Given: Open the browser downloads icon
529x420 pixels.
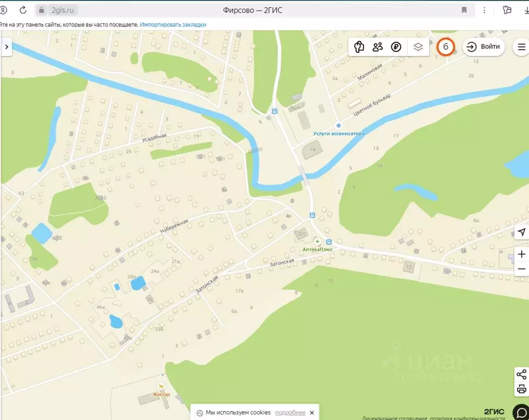Looking at the screenshot, I should (526, 10).
